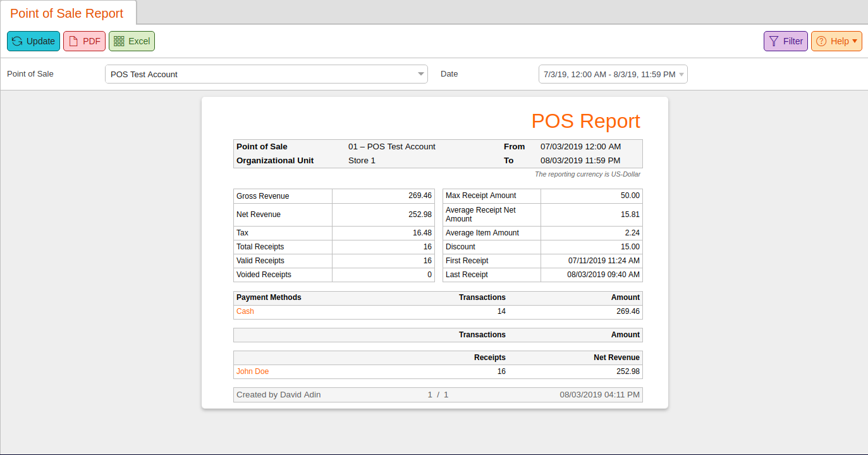Click the Help question mark icon
Viewport: 868px width, 455px height.
tap(821, 41)
